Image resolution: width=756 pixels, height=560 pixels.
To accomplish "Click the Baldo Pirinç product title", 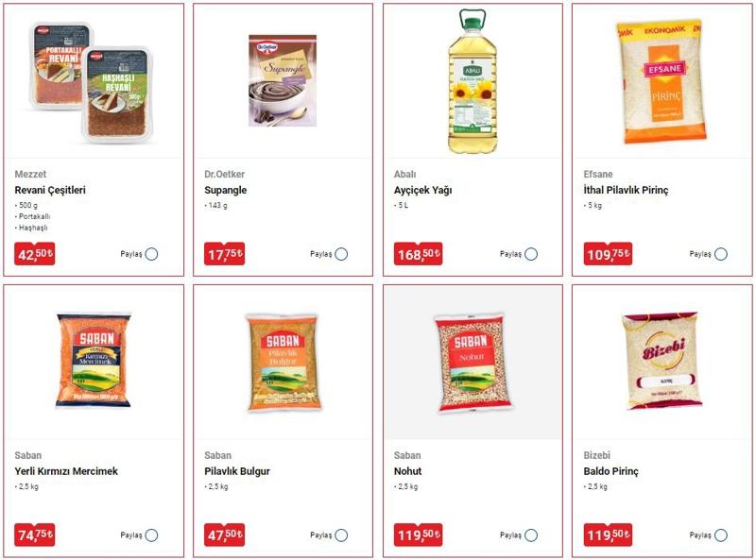I will 610,471.
